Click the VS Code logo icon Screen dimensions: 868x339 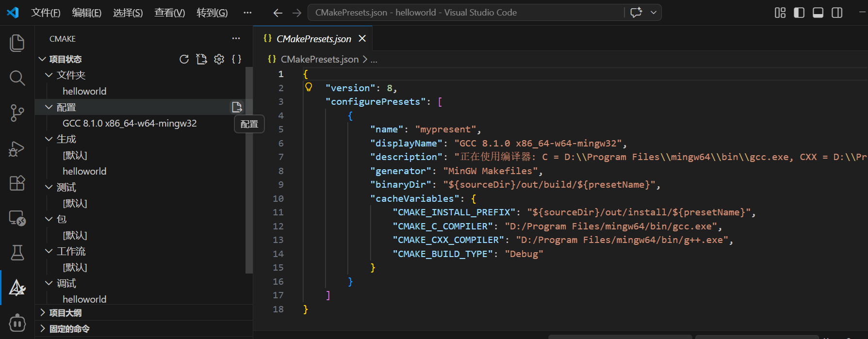click(x=13, y=13)
